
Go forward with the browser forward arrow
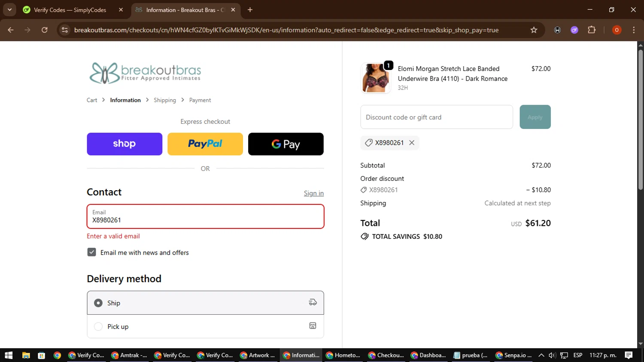click(x=27, y=30)
